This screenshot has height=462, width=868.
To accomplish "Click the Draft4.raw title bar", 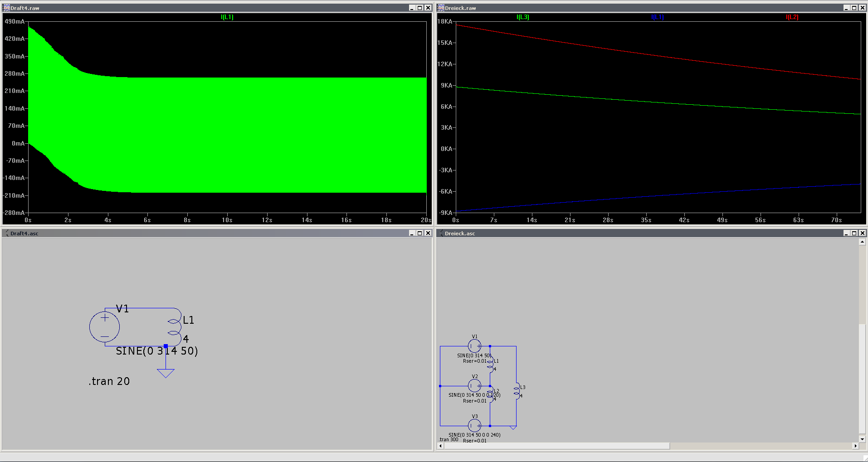I will [x=217, y=8].
